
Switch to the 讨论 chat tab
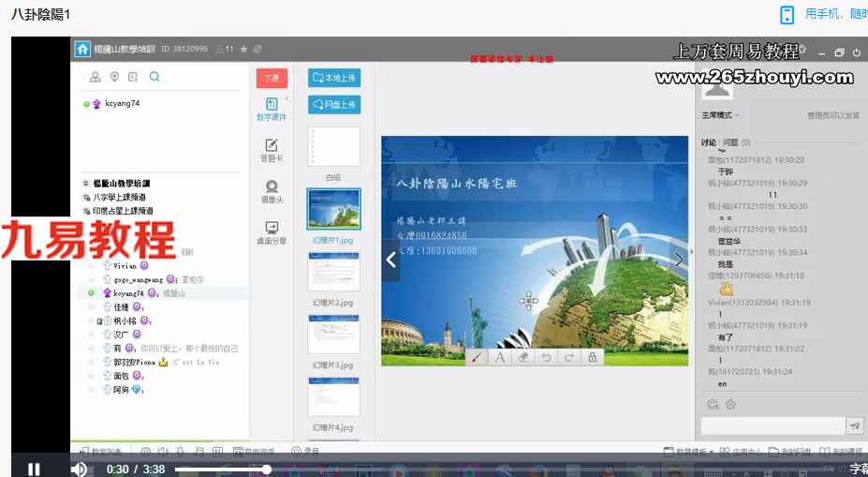(709, 142)
